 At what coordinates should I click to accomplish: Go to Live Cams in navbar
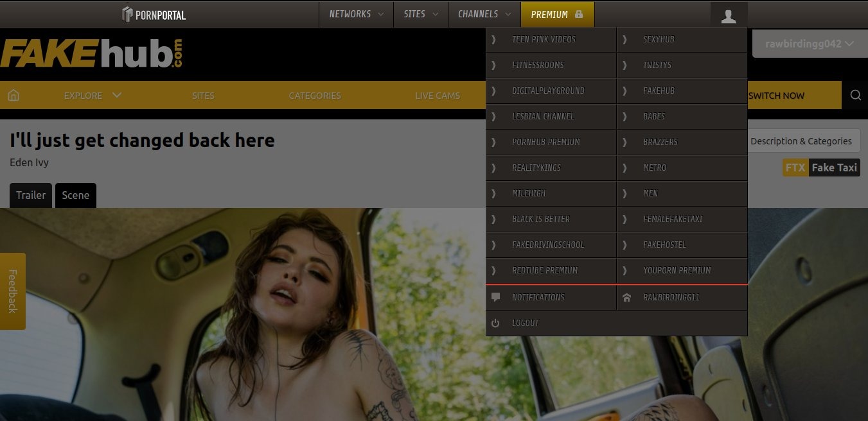point(438,96)
